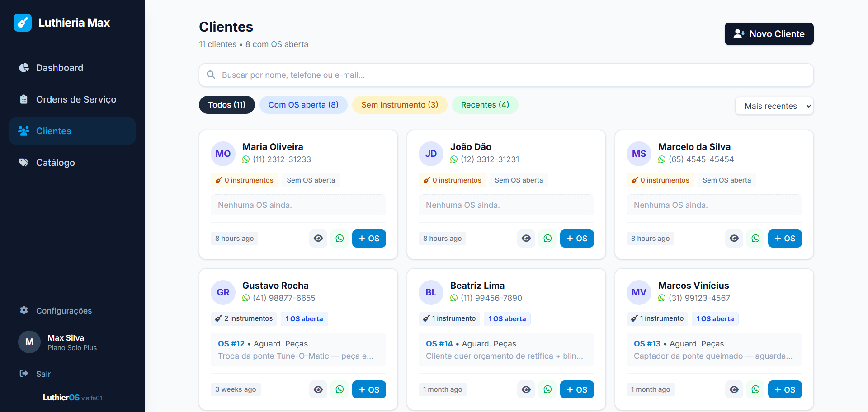View Gustavo Rocha via eye icon
This screenshot has height=412, width=868.
318,389
